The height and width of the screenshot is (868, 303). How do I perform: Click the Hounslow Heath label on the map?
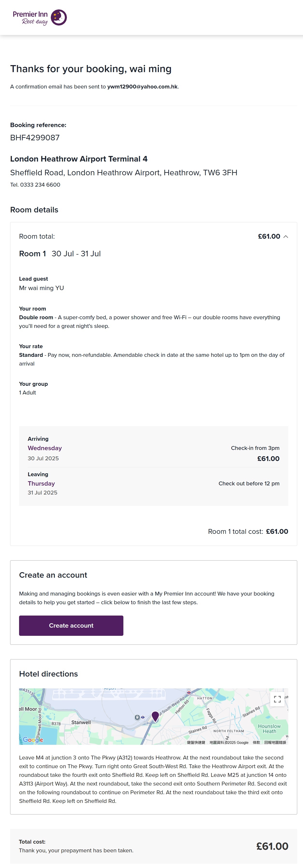[x=269, y=728]
